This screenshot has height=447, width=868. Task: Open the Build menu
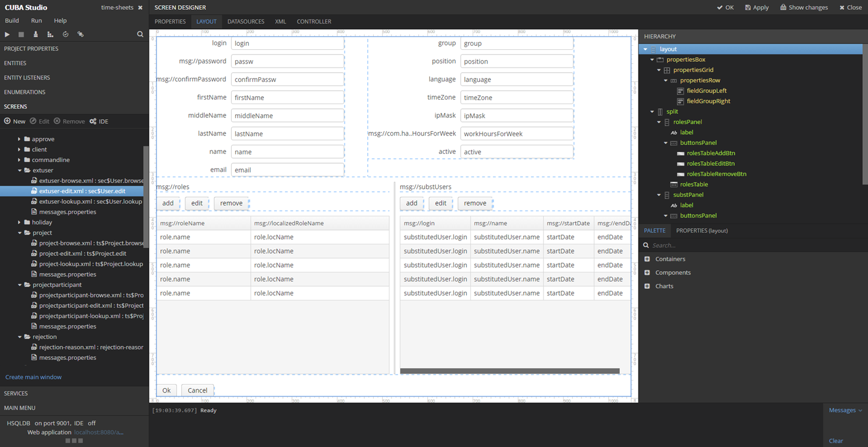point(12,21)
